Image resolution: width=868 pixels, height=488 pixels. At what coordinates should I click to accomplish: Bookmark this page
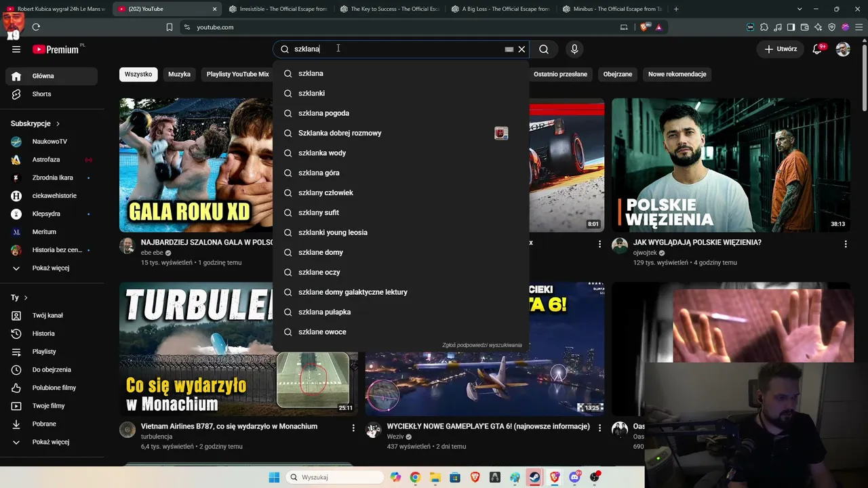click(x=170, y=27)
